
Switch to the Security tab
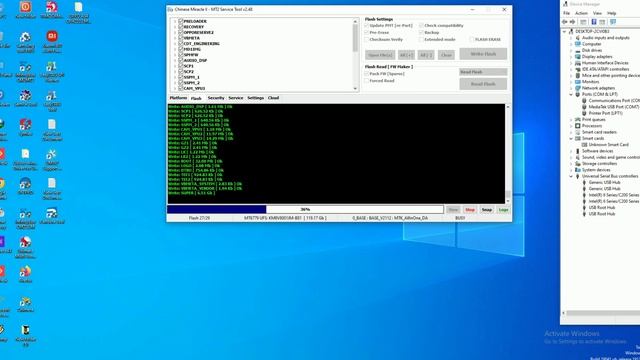pyautogui.click(x=216, y=98)
